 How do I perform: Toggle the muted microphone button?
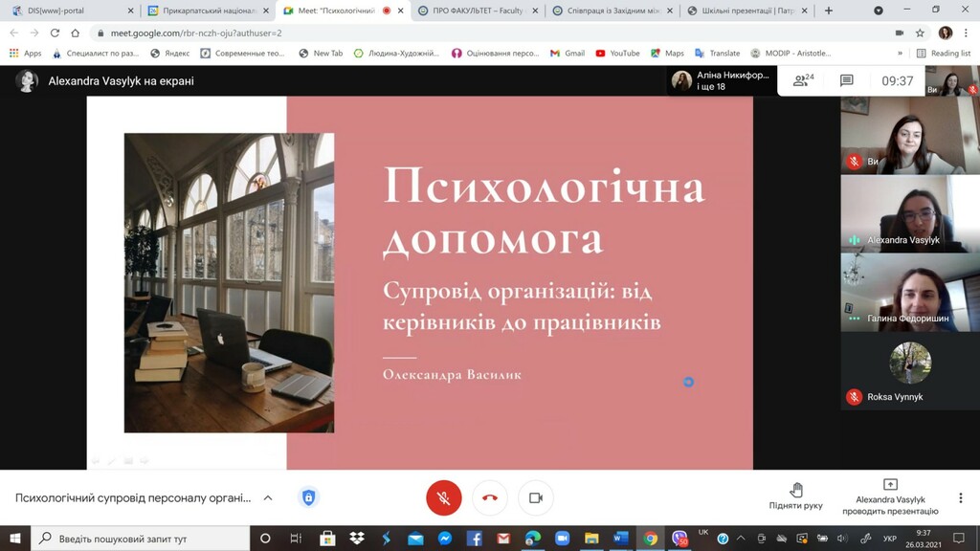tap(443, 498)
